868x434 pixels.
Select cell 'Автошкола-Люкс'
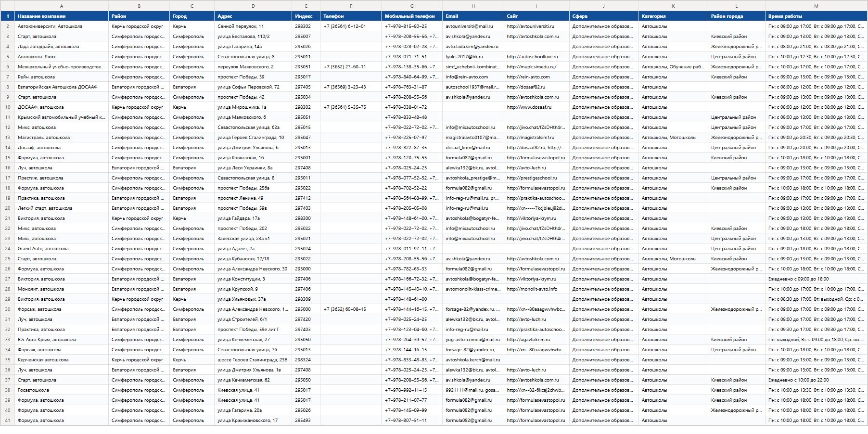(x=62, y=57)
